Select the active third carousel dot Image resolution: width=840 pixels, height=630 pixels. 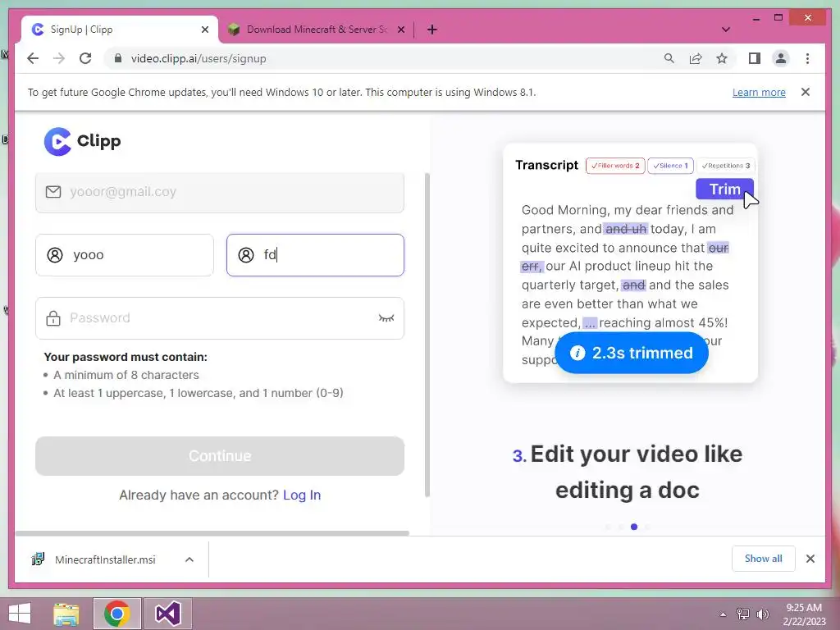tap(634, 527)
